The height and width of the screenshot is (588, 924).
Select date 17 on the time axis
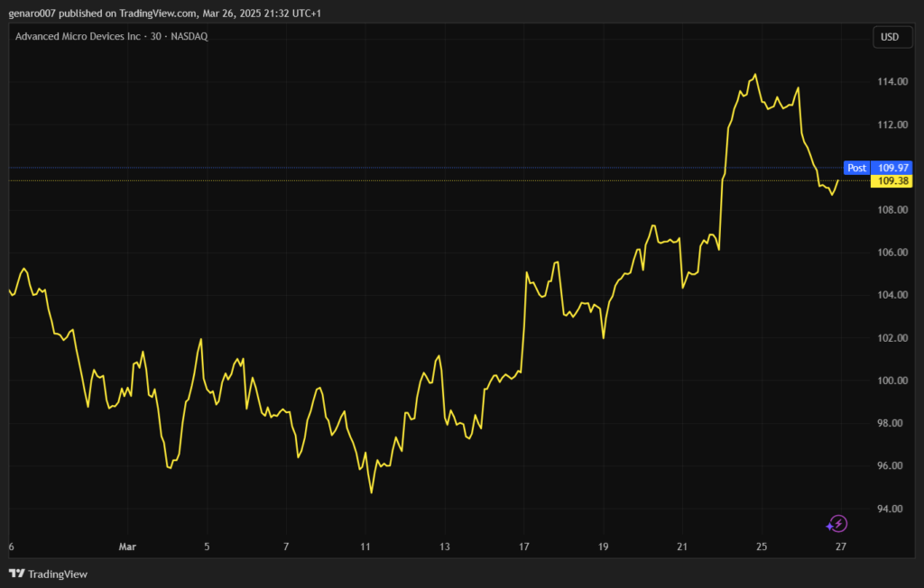(x=524, y=547)
